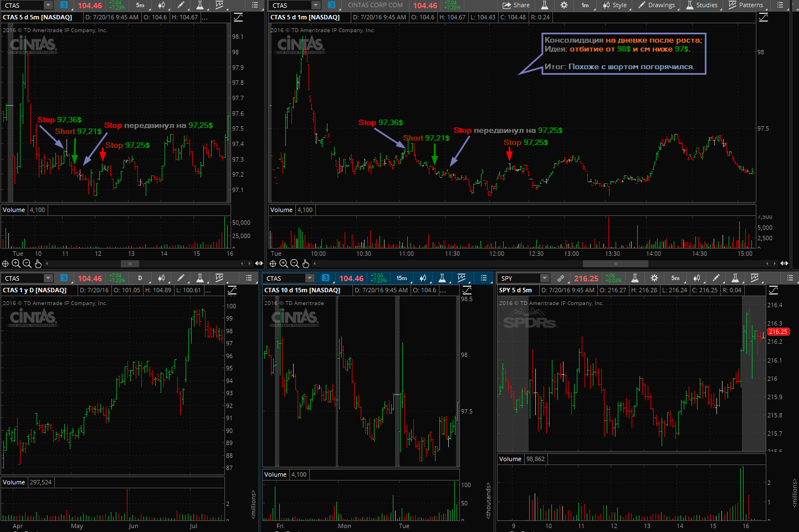Viewport: 799px width, 532px height.
Task: Open studies flask in CTAS 5m chart
Action: pyautogui.click(x=200, y=5)
